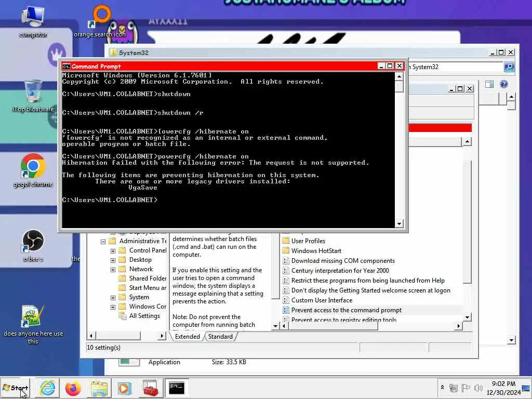Expand the Desktop tree node
The width and height of the screenshot is (532, 399).
[x=113, y=260]
